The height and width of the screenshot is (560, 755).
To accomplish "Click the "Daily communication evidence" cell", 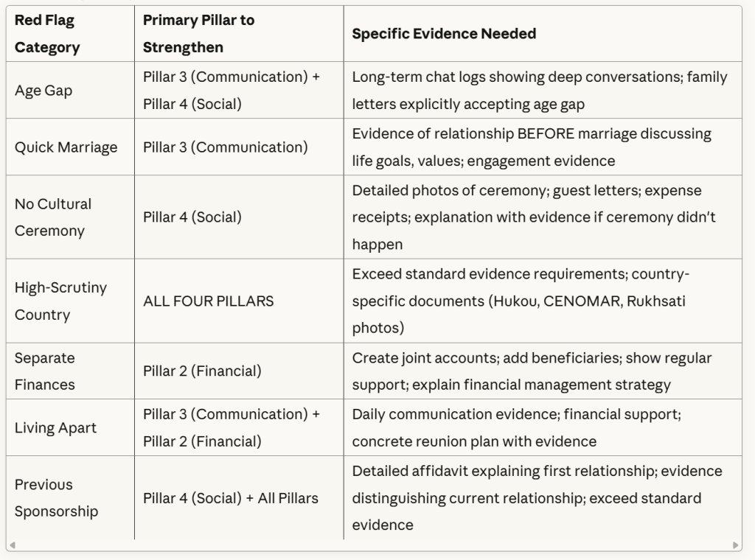I will point(516,428).
